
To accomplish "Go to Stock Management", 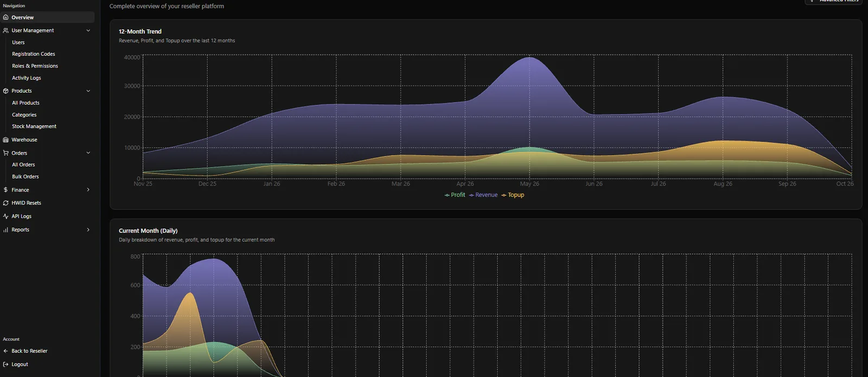I will (x=34, y=126).
